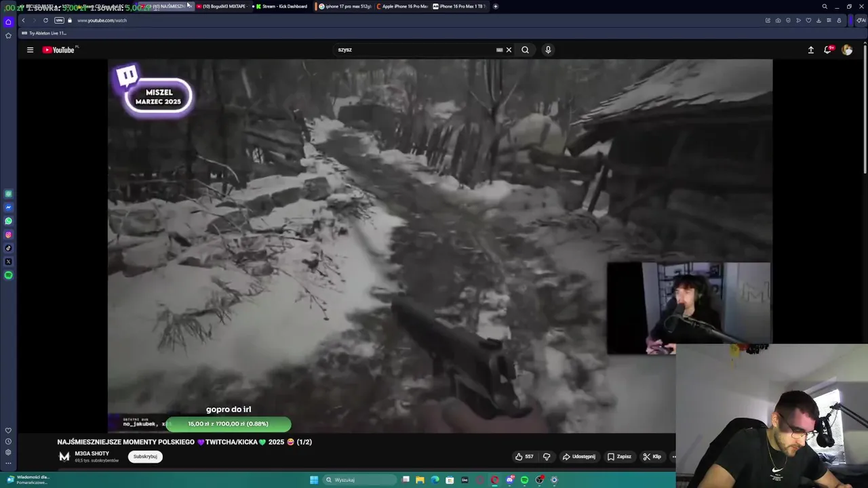
Task: Click the page vertical scrollbar
Action: [865, 108]
